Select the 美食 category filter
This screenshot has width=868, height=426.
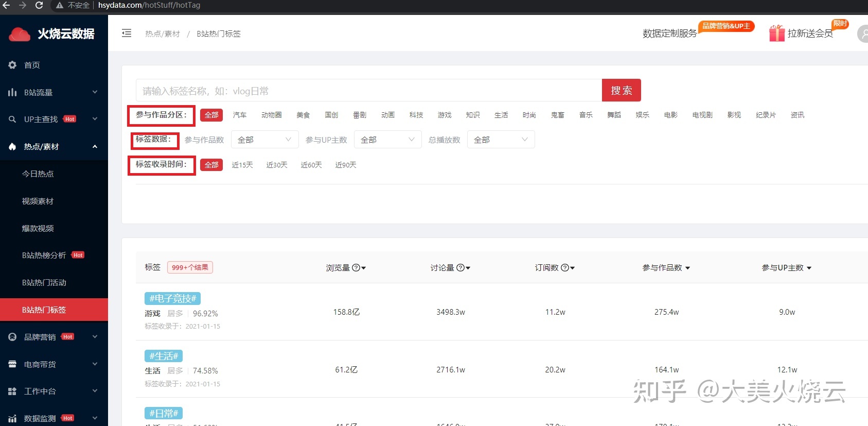[x=303, y=115]
